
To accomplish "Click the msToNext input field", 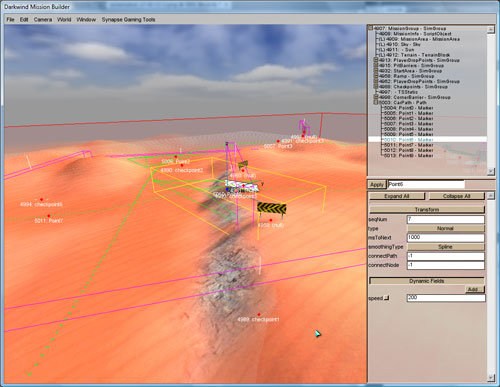I will click(x=445, y=238).
